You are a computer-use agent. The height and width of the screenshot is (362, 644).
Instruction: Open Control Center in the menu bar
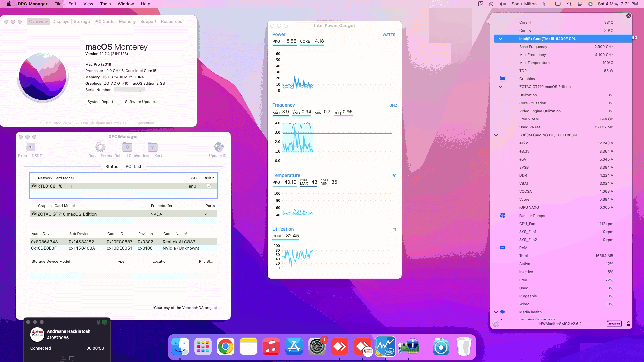[580, 4]
